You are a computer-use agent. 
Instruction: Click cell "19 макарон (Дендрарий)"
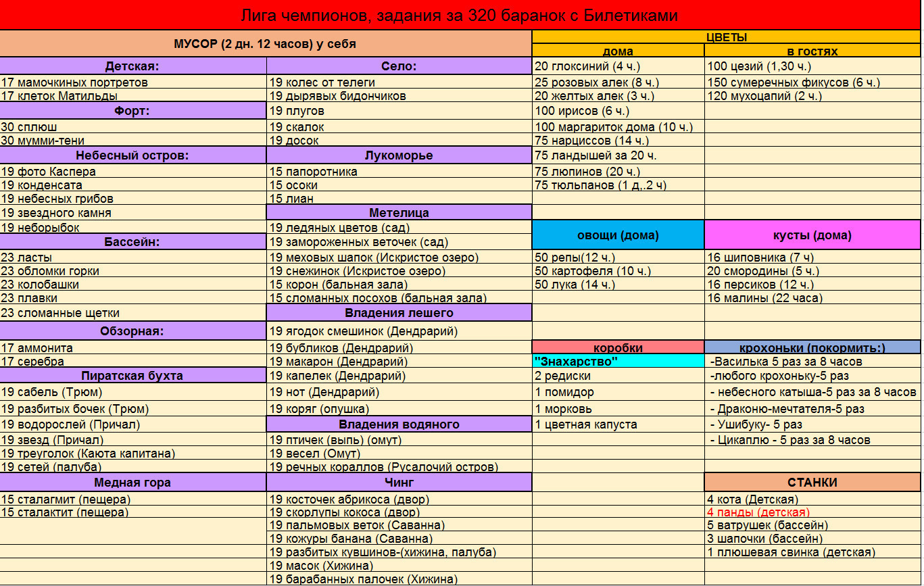point(399,362)
